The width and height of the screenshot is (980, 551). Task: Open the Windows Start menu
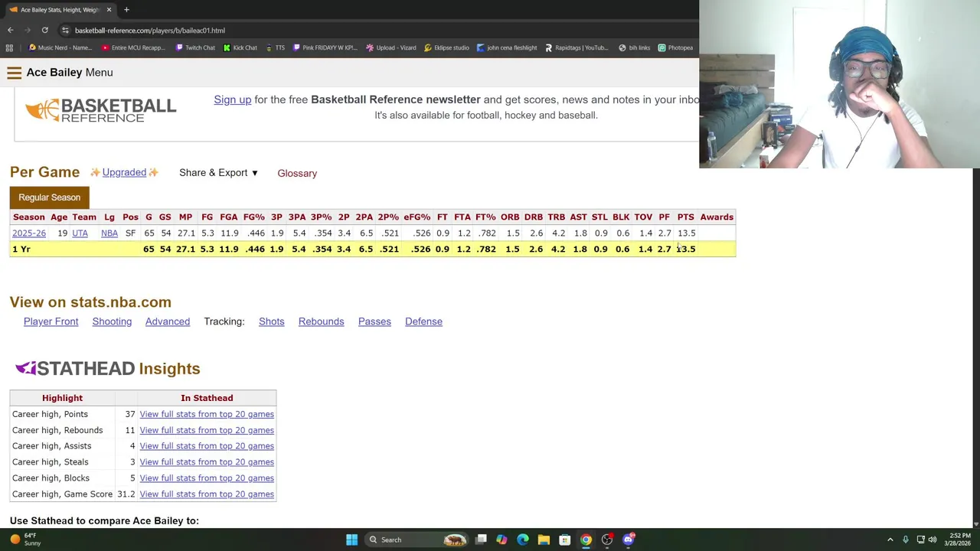[x=351, y=540]
